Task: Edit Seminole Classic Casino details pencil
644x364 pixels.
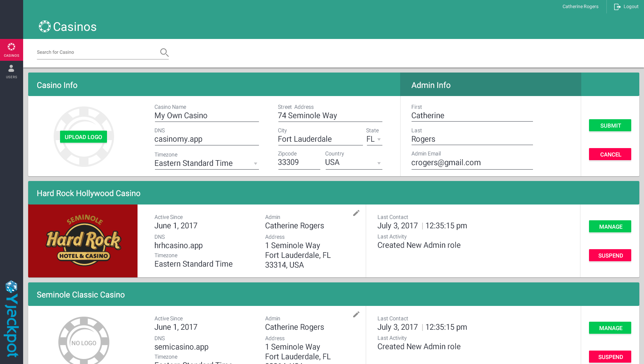Action: point(356,315)
